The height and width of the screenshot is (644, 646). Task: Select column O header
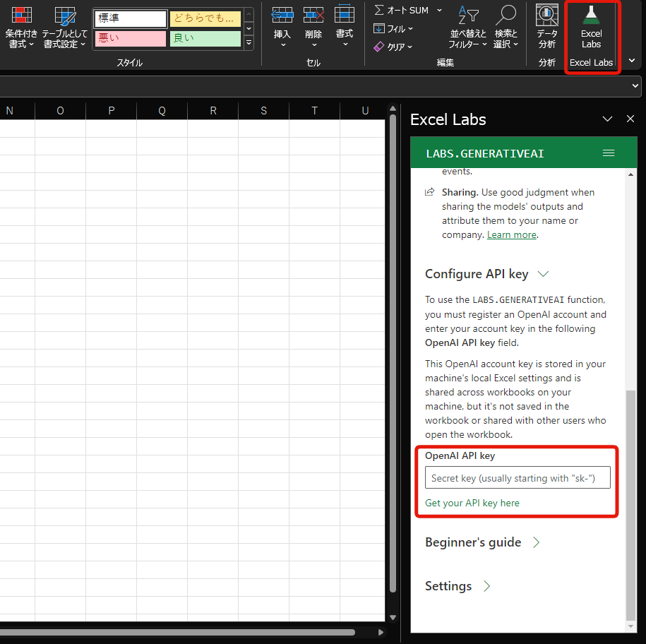(60, 110)
